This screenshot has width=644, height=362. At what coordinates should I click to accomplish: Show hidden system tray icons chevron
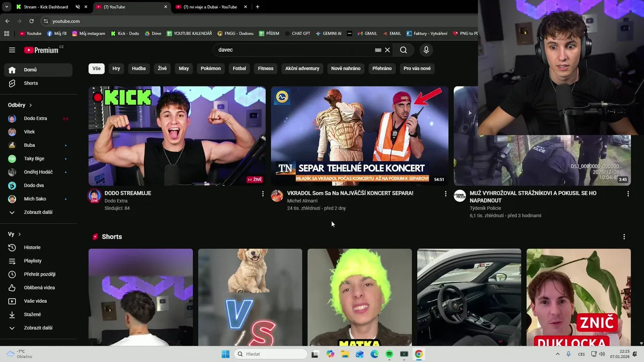click(x=557, y=354)
